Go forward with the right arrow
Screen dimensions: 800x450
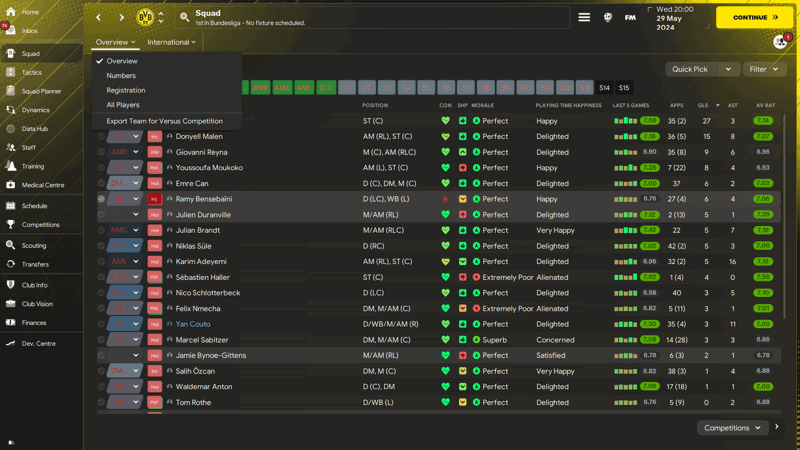121,17
